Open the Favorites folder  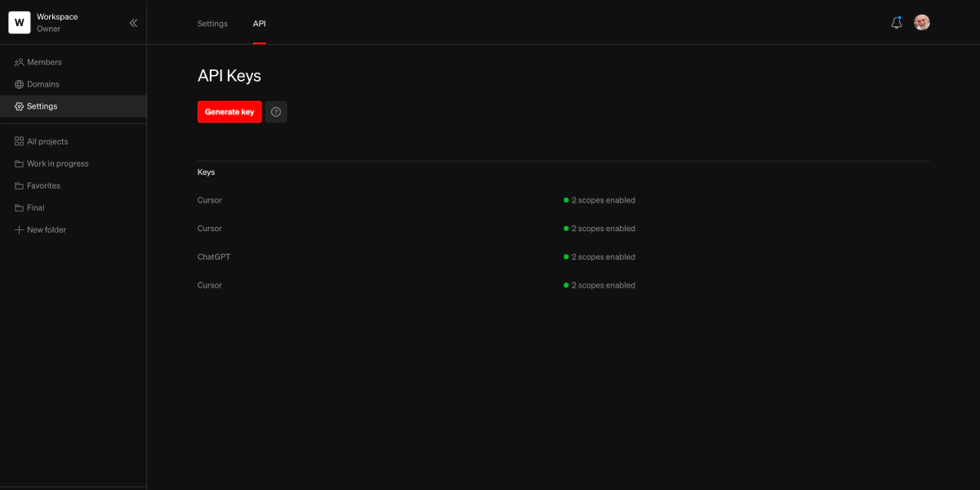pos(73,185)
